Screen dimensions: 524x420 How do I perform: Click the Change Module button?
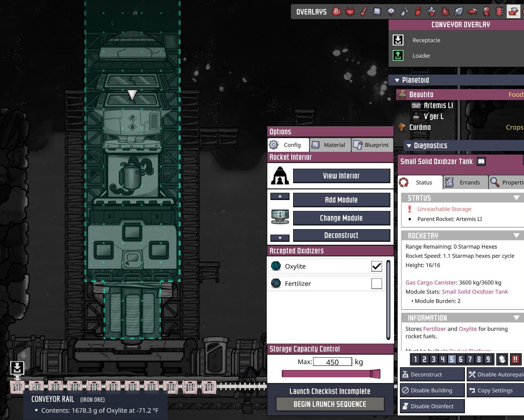[x=342, y=218]
